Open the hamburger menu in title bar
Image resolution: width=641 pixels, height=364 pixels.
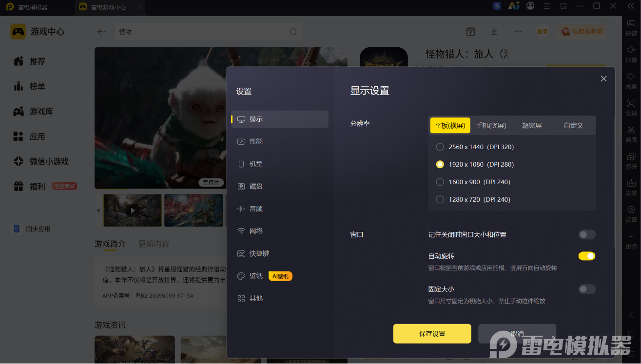click(547, 6)
